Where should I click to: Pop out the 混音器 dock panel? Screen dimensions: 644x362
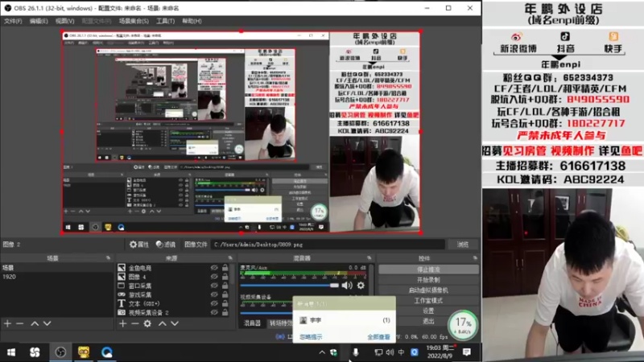[369, 257]
